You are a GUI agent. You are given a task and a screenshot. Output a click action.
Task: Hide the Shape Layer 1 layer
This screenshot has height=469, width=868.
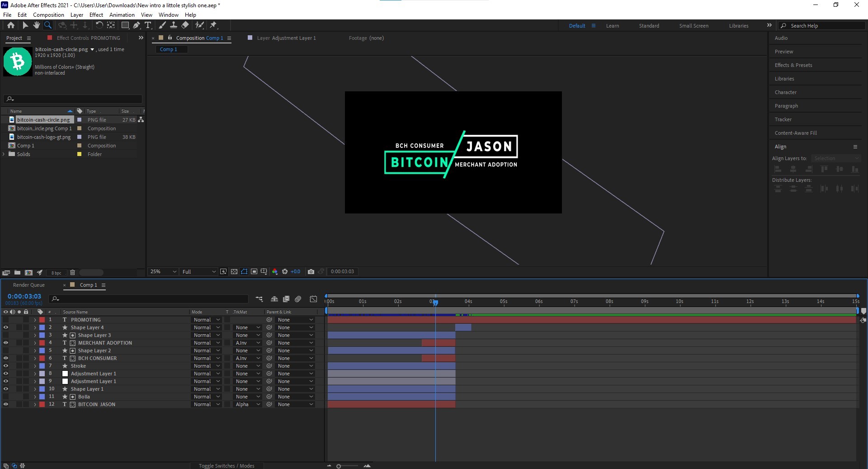point(6,389)
